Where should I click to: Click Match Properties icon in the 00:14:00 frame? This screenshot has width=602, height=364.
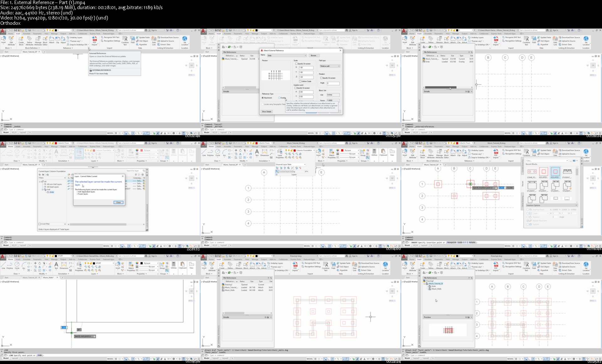332,153
